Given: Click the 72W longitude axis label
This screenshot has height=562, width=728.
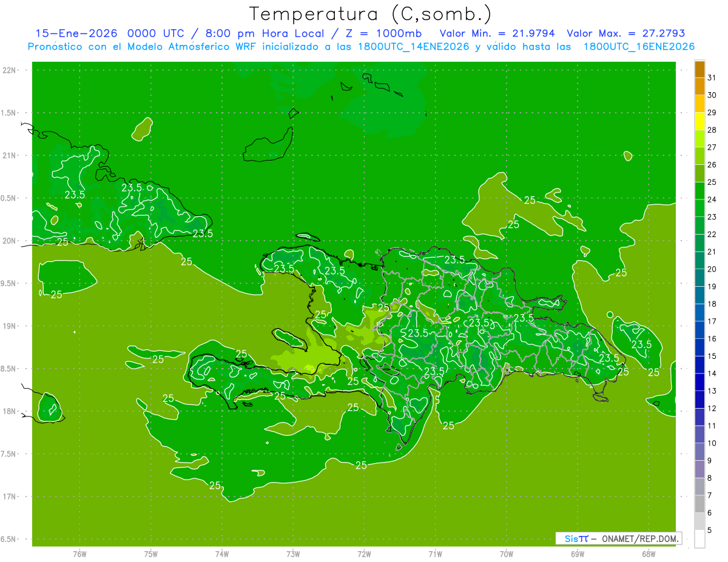Looking at the screenshot, I should pyautogui.click(x=364, y=554).
